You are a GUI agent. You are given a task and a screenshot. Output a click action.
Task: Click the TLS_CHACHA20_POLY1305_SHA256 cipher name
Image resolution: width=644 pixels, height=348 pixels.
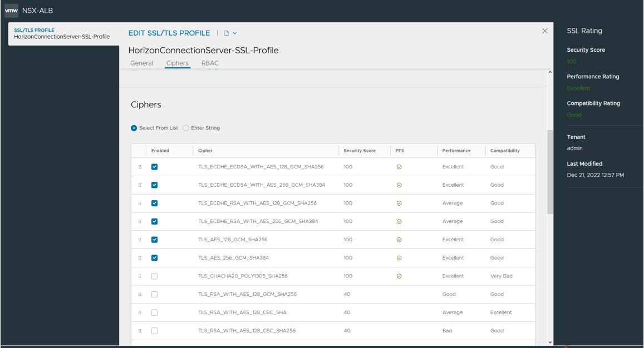pyautogui.click(x=243, y=276)
